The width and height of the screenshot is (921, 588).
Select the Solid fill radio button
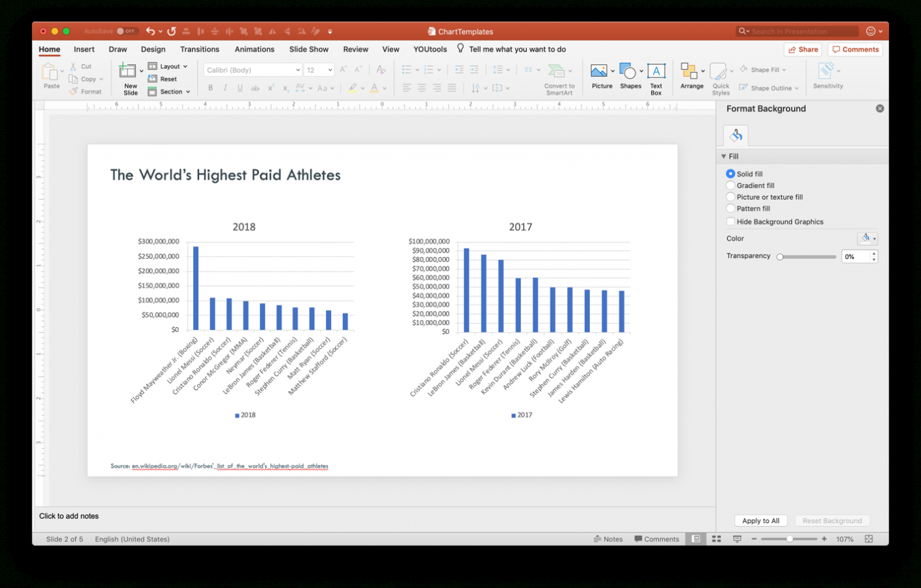pyautogui.click(x=730, y=174)
